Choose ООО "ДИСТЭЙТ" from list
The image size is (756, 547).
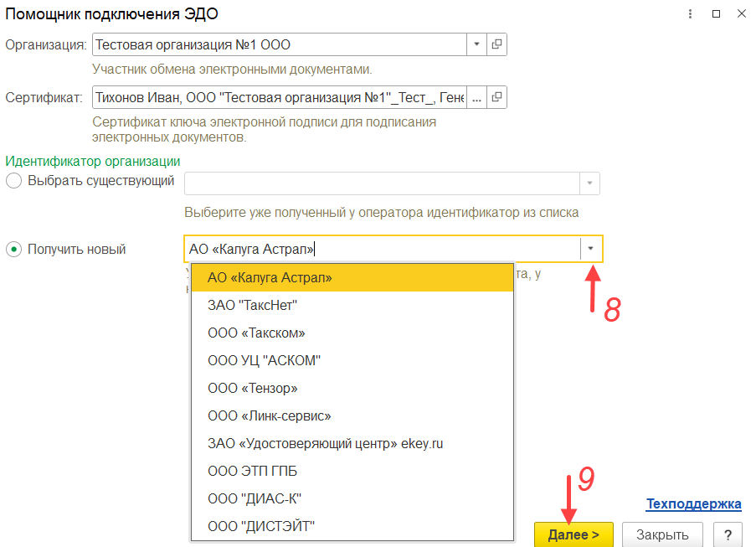tap(352, 526)
